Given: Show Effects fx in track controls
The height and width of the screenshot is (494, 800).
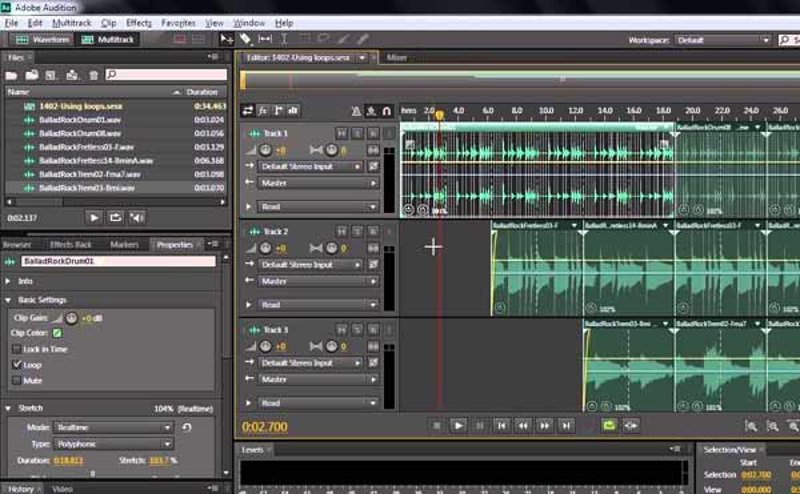Looking at the screenshot, I should (263, 111).
